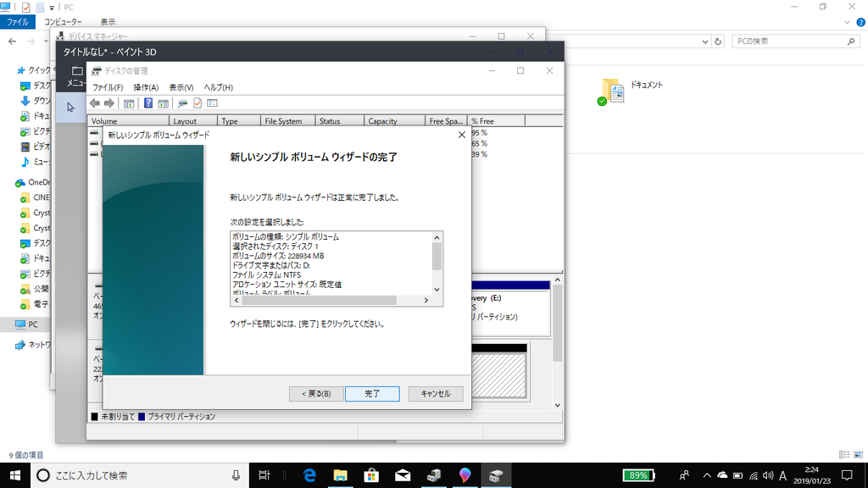Open Disk Management help via the ? toolbar icon
The height and width of the screenshot is (488, 868).
(148, 103)
